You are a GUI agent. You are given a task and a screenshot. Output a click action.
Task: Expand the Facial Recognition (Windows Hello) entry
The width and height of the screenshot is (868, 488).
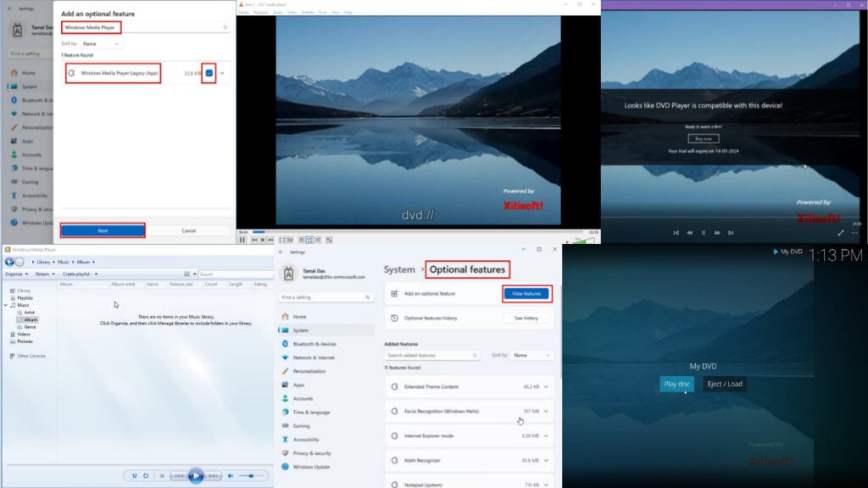tap(546, 411)
